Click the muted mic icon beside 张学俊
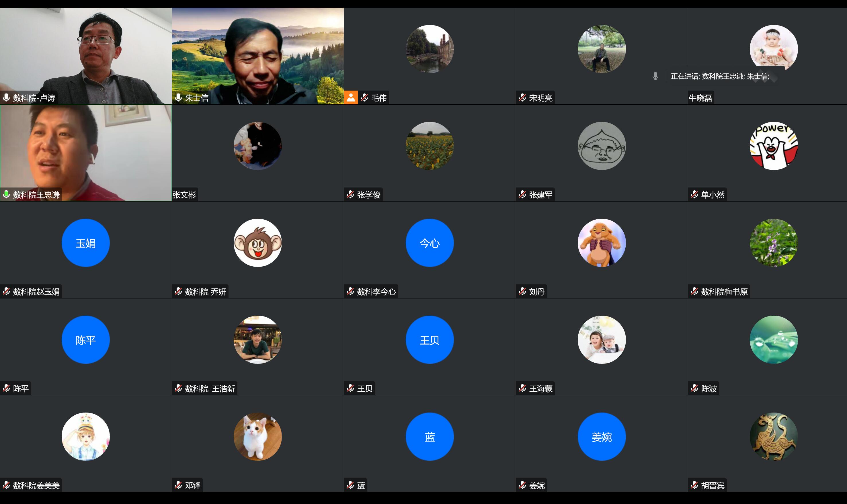This screenshot has width=847, height=504. tap(350, 195)
